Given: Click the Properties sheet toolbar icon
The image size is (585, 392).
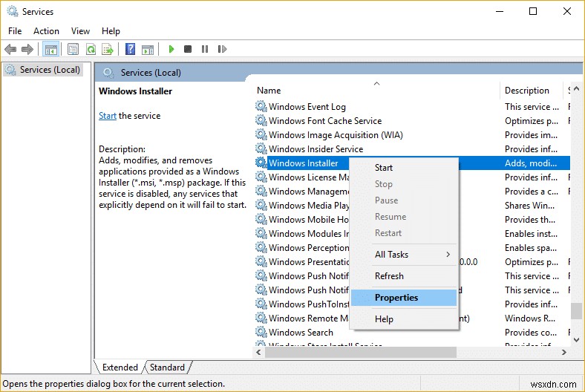Looking at the screenshot, I should [x=73, y=49].
